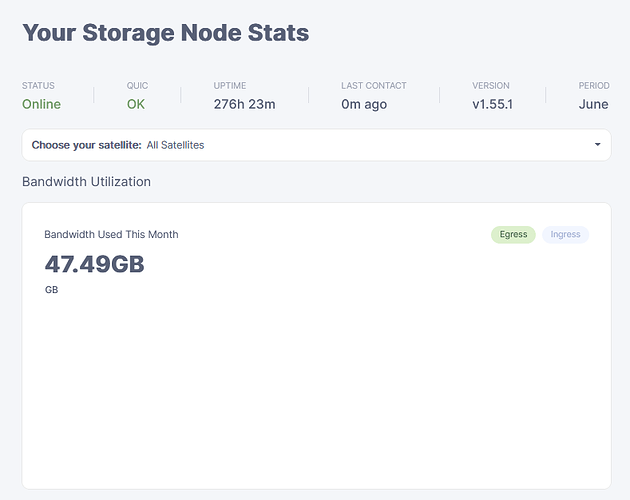Viewport: 630px width, 500px height.
Task: Click the Online status value
Action: click(41, 104)
